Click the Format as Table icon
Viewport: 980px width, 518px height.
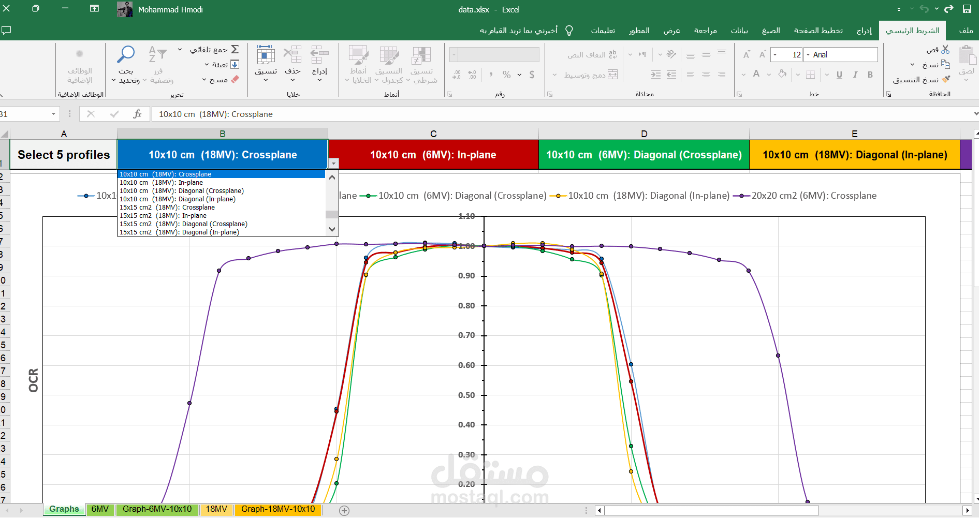389,56
